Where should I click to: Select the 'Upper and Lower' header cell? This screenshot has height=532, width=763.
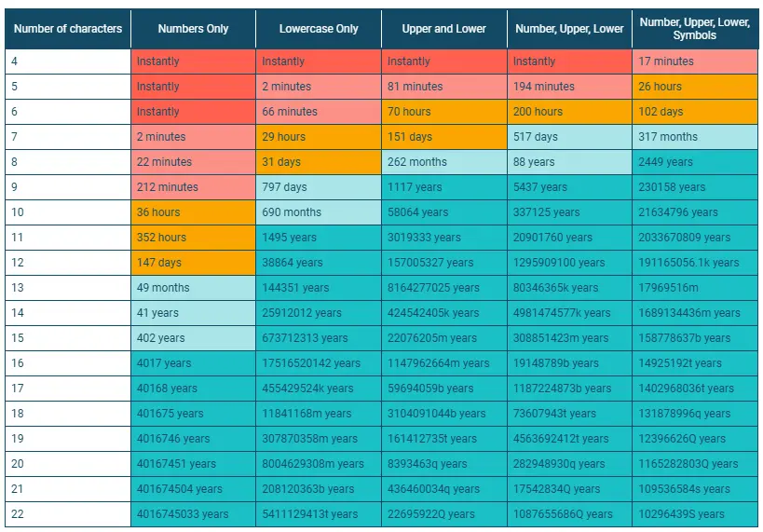click(x=444, y=29)
